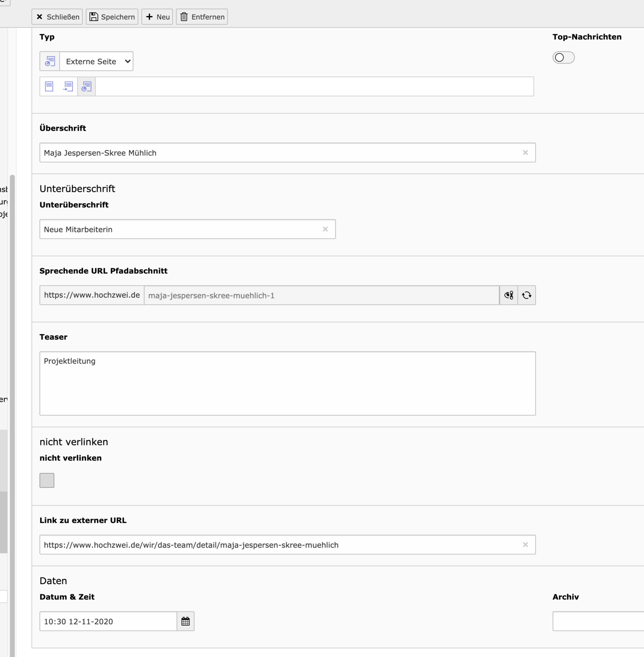This screenshot has height=657, width=644.
Task: Recalculate the speaking URL slug
Action: click(x=526, y=295)
